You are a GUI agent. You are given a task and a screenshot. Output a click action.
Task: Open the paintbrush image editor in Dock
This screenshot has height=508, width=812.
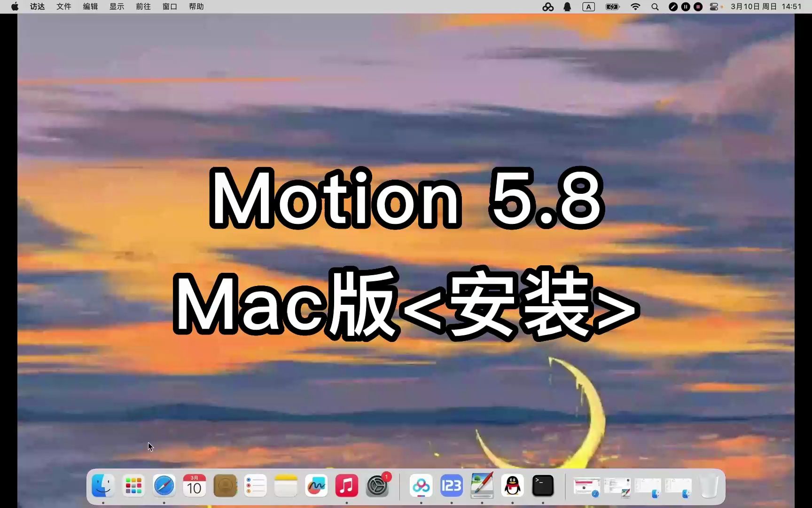point(482,486)
